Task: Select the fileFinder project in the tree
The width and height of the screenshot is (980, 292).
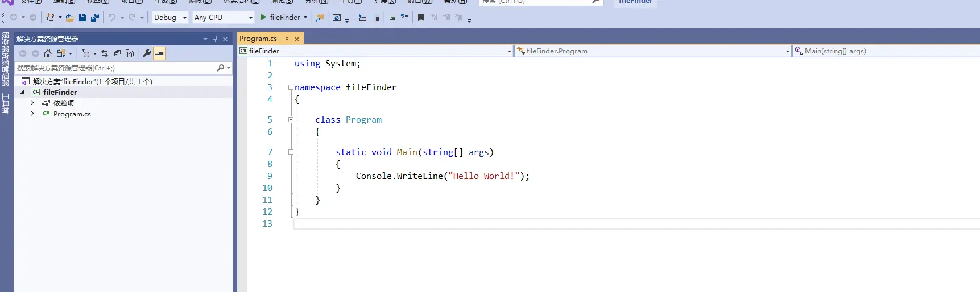Action: [x=60, y=92]
